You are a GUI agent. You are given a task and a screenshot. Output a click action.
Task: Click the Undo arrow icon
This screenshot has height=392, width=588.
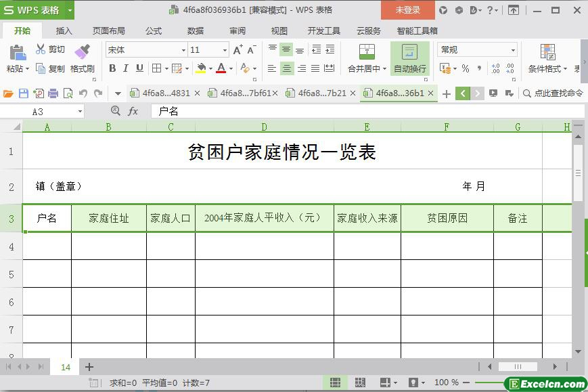[x=83, y=93]
